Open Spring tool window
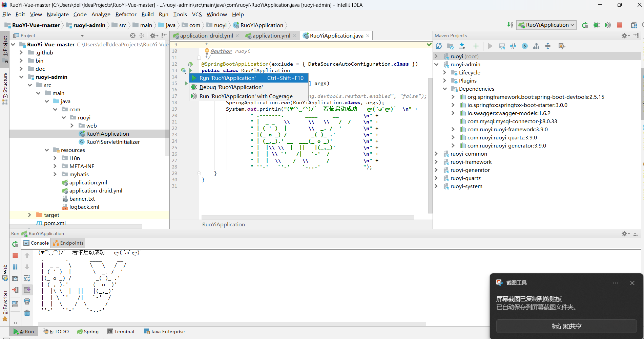The width and height of the screenshot is (644, 339). (x=88, y=332)
